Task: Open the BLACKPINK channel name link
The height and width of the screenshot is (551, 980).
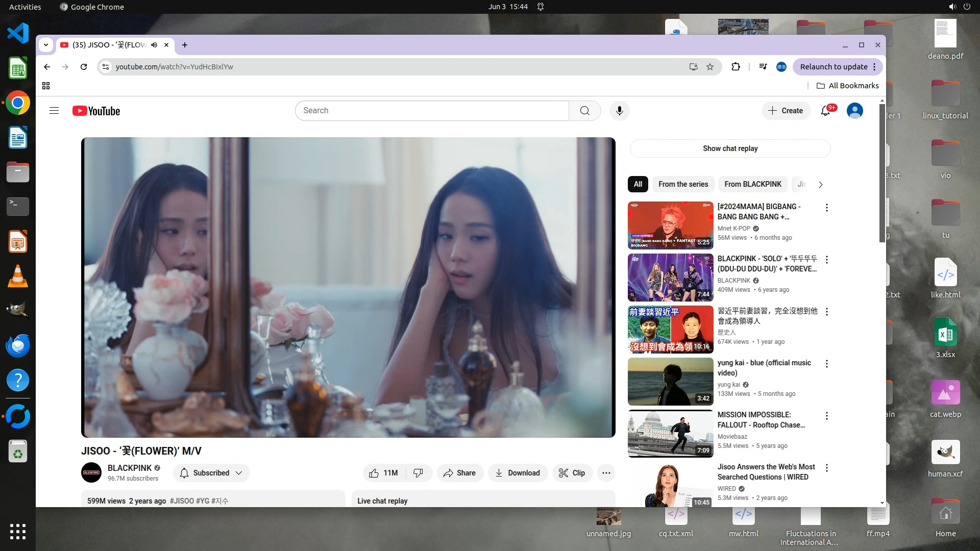Action: pos(130,468)
